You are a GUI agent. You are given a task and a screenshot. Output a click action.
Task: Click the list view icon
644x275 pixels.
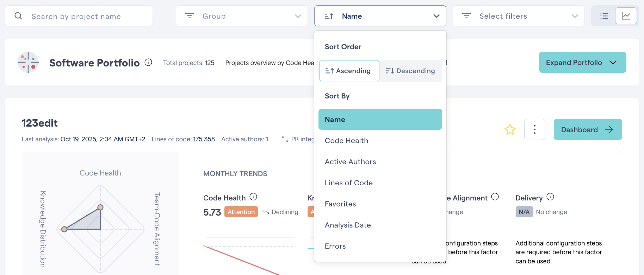[604, 16]
